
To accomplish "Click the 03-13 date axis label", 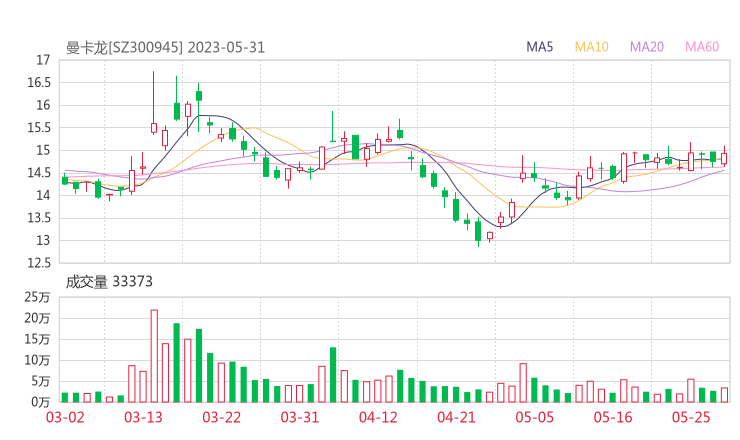I will [143, 417].
